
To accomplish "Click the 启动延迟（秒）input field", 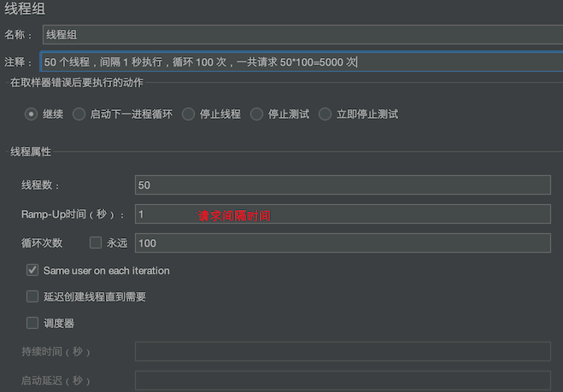I will pyautogui.click(x=342, y=380).
